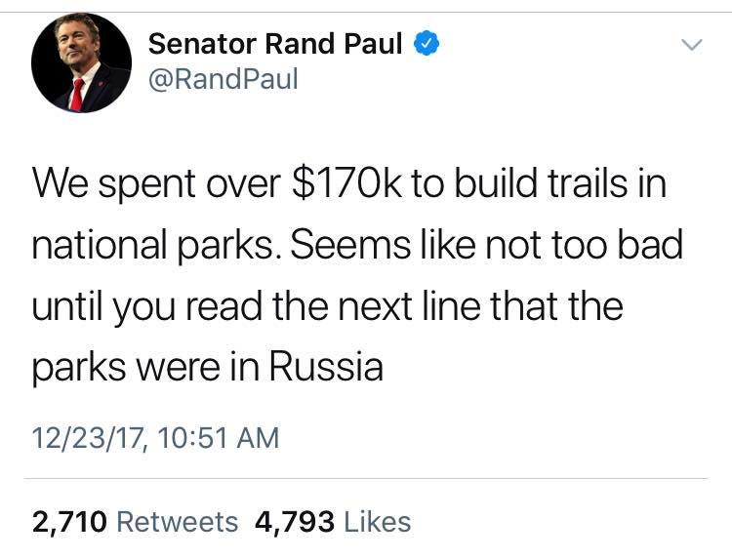Open the Senator Rand Paul display name
This screenshot has width=732, height=560.
[275, 44]
